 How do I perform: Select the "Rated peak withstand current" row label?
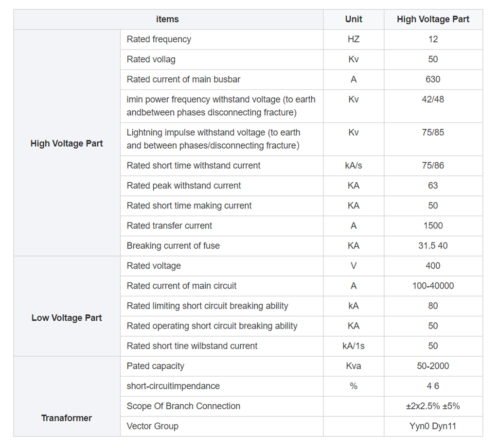click(x=184, y=186)
